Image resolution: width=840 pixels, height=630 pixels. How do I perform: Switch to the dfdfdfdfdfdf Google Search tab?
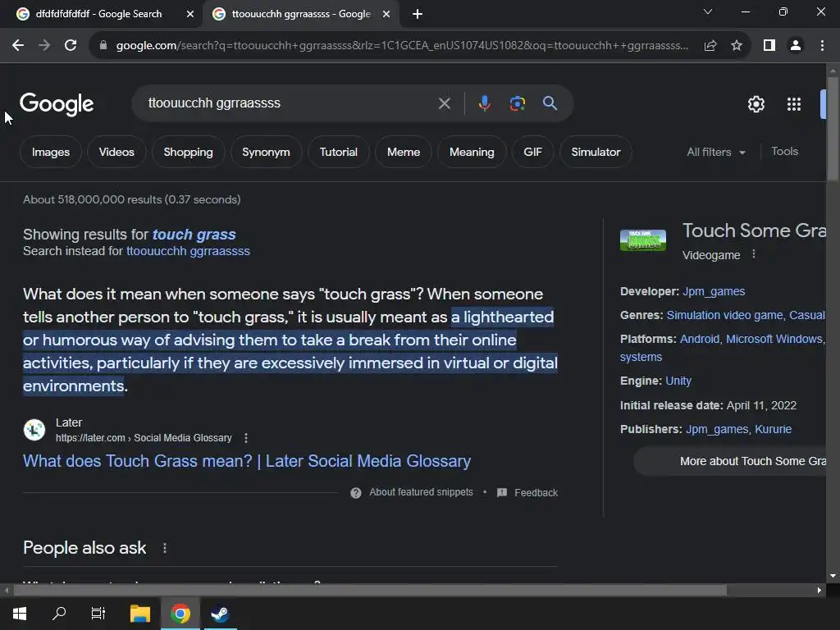click(98, 14)
